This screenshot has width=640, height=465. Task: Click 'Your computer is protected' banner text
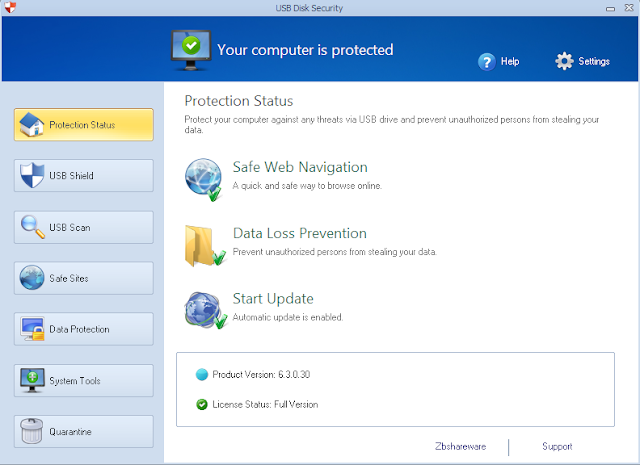click(x=305, y=50)
